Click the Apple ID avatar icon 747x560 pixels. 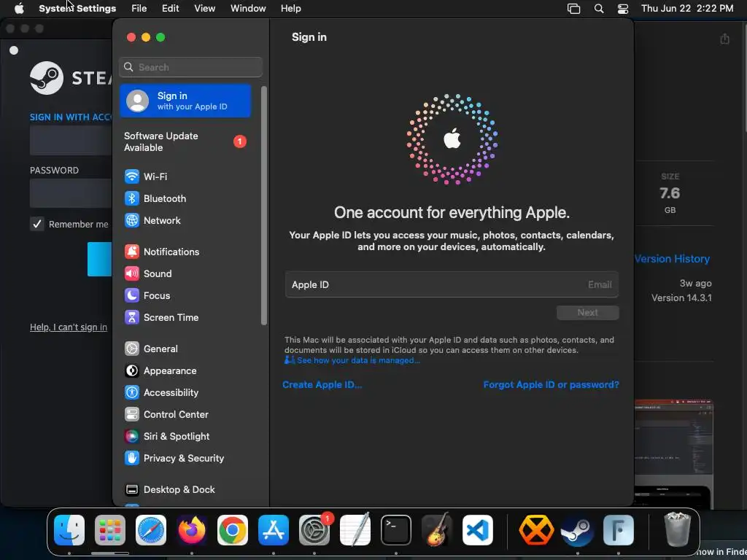click(x=138, y=101)
